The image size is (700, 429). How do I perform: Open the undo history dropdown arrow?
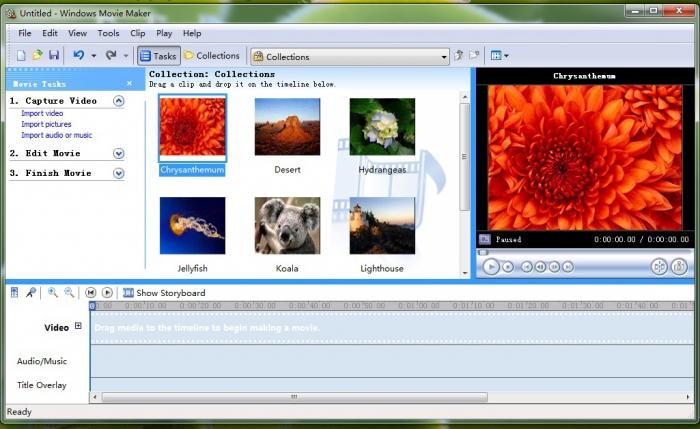(93, 56)
